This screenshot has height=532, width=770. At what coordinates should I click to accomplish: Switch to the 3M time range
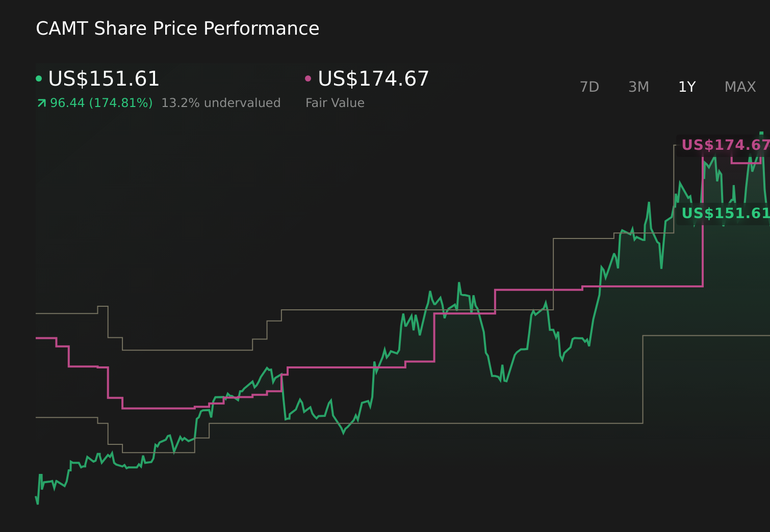638,87
